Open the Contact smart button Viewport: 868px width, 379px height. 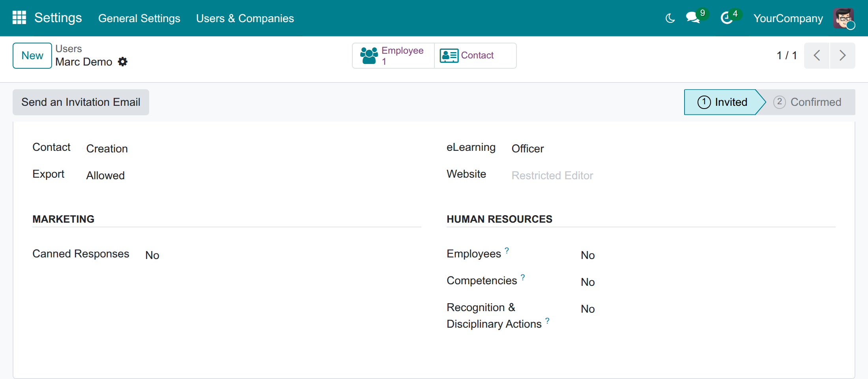[x=475, y=56]
